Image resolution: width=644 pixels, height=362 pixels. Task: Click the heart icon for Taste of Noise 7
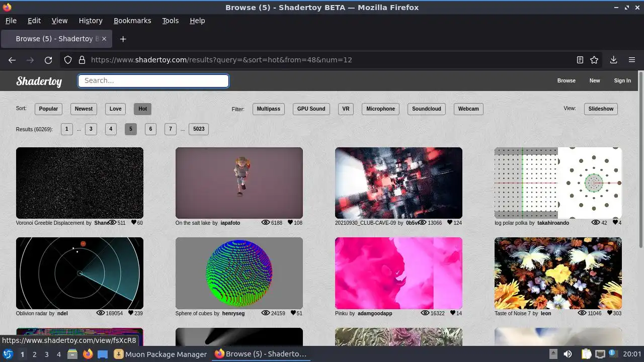pos(609,313)
